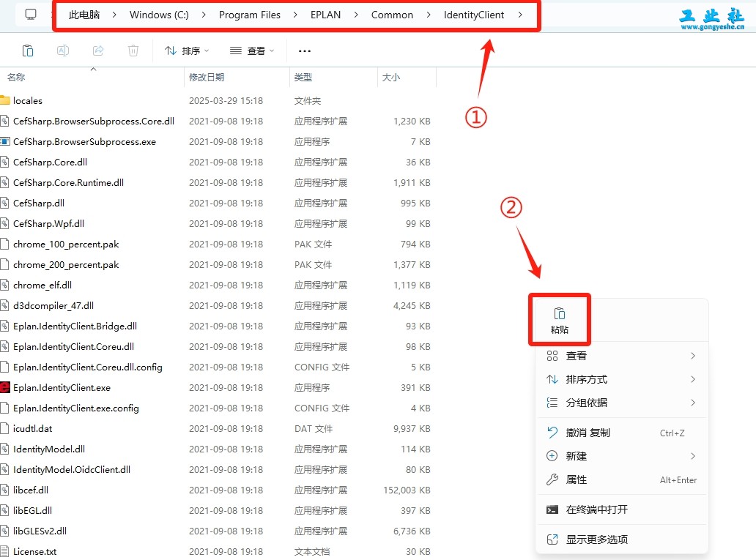This screenshot has height=560, width=756.
Task: Click the paste icon in the toolbar
Action: point(28,51)
